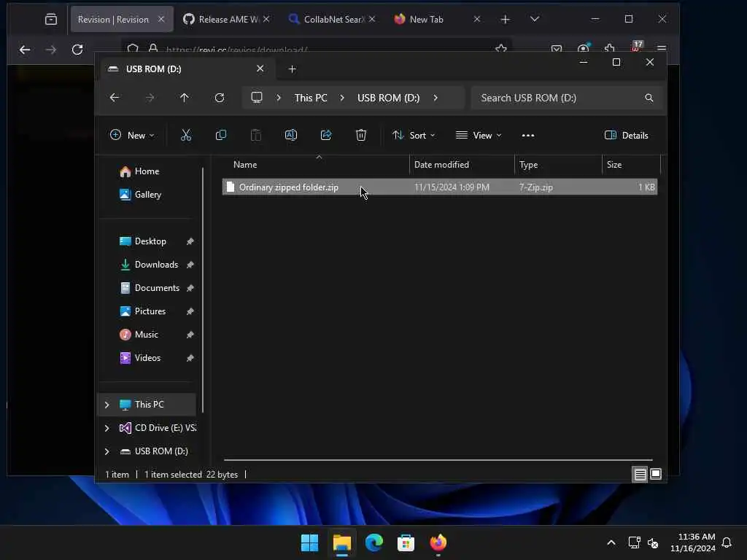Expand chevron after USB ROM (D:) in address bar
Image resolution: width=747 pixels, height=560 pixels.
[x=436, y=98]
